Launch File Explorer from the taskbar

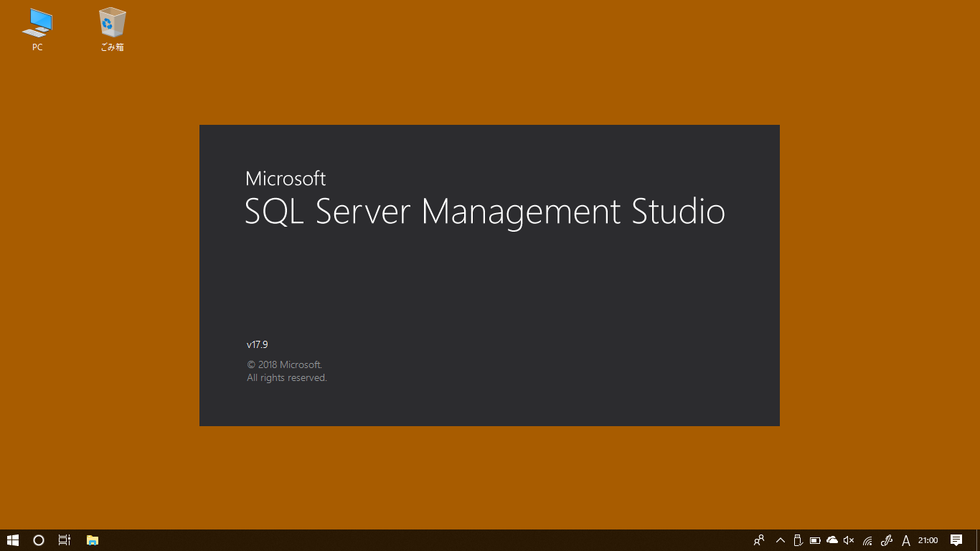click(93, 540)
